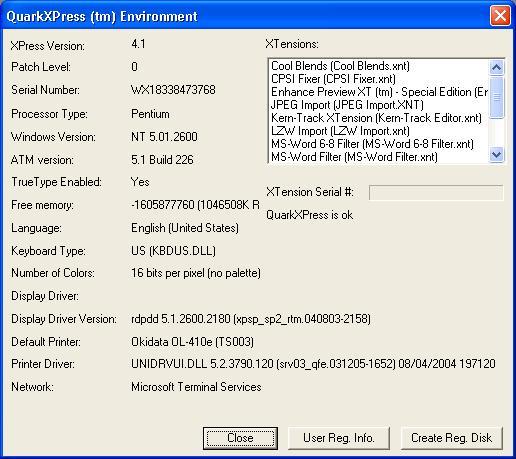This screenshot has width=516, height=459.
Task: Select Cool Blends in XTensions list
Action: pyautogui.click(x=340, y=66)
